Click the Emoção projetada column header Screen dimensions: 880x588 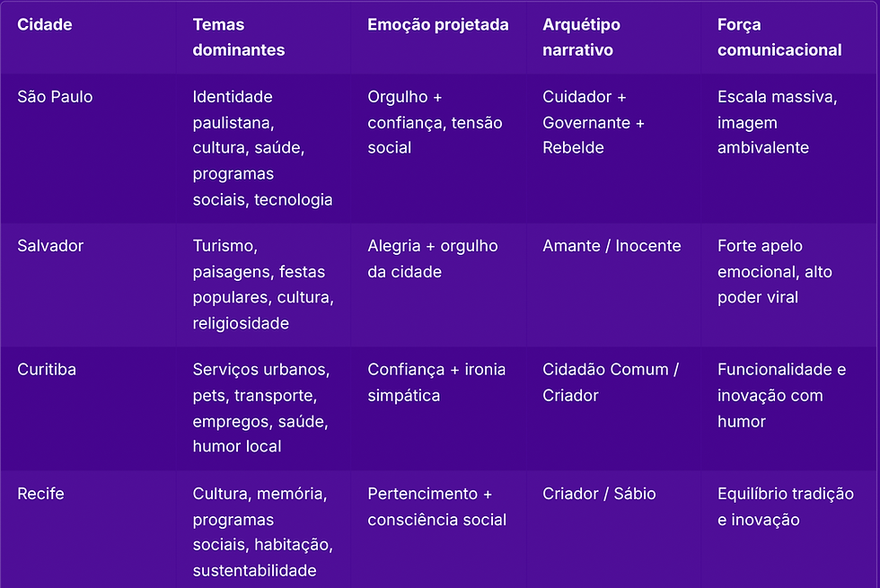(437, 25)
